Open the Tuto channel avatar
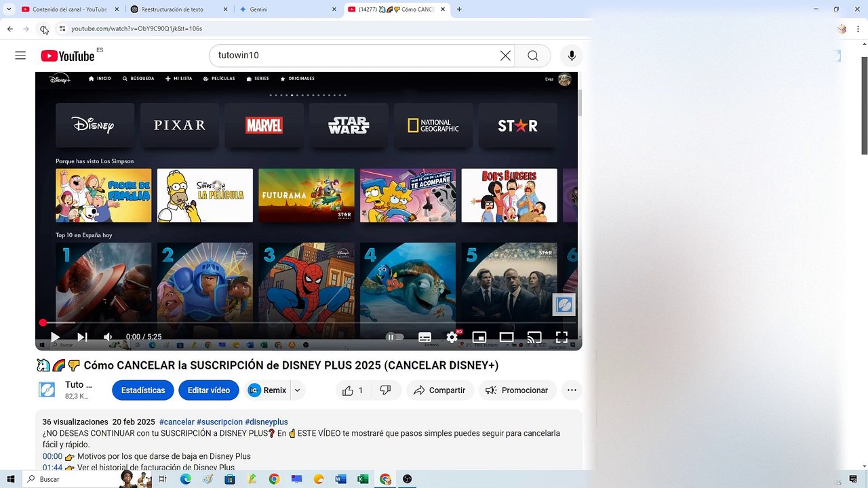 pos(47,390)
